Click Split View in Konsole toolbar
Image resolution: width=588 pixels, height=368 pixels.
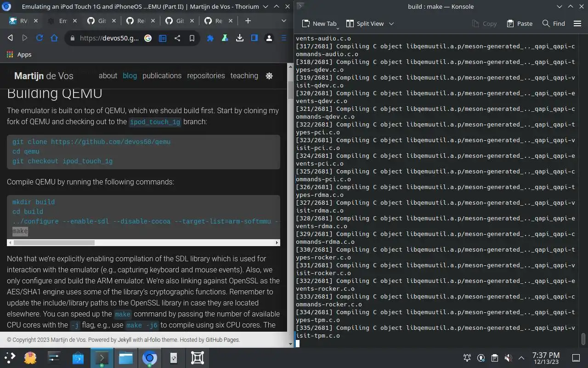[365, 23]
